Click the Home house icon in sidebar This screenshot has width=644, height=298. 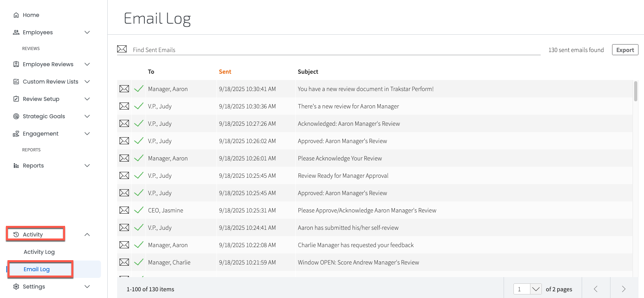[16, 15]
